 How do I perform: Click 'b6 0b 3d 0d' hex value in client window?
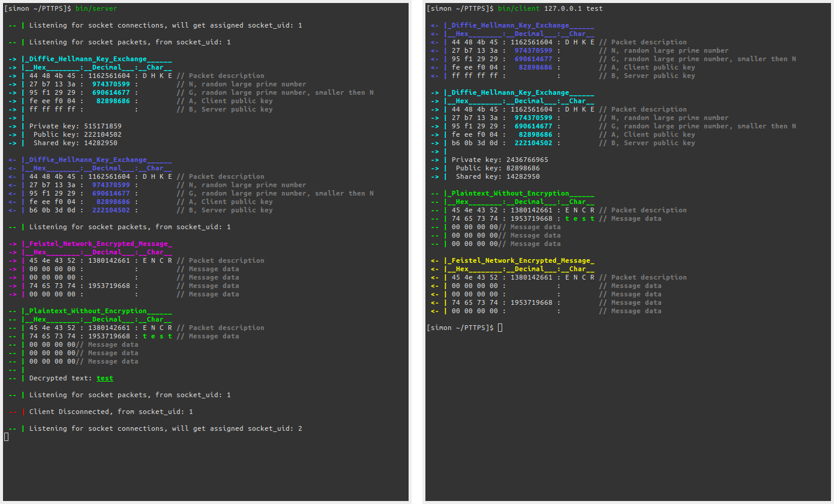tap(475, 143)
